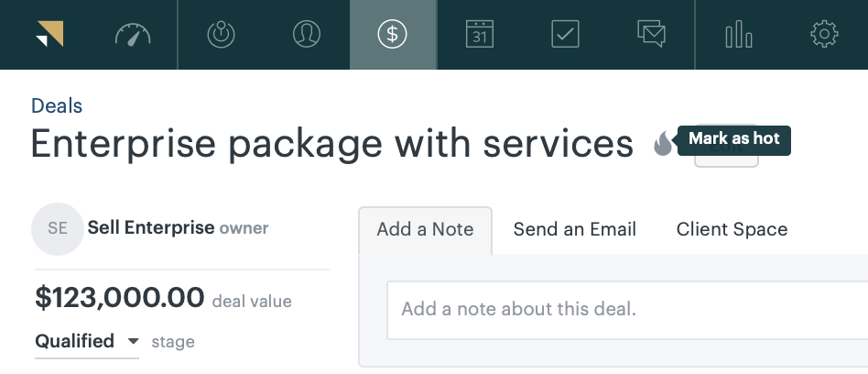Click the Sell Enterprise owner name
This screenshot has width=868, height=374.
click(150, 227)
